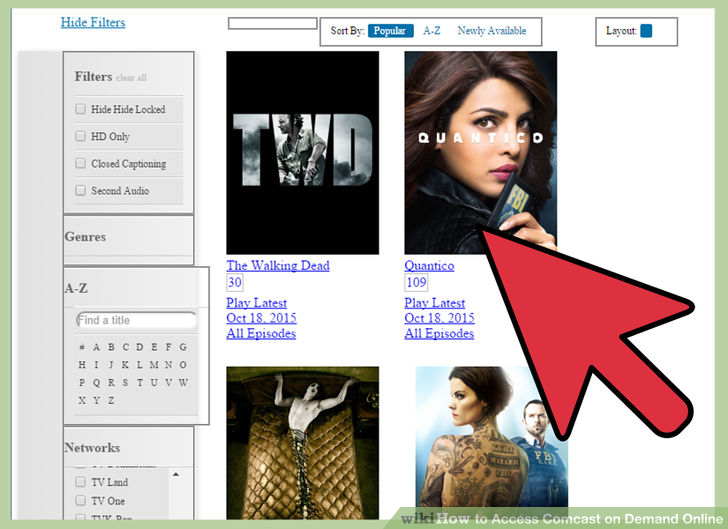Filter titles by # symbol
Screen dimensions: 728x529
pyautogui.click(x=82, y=347)
